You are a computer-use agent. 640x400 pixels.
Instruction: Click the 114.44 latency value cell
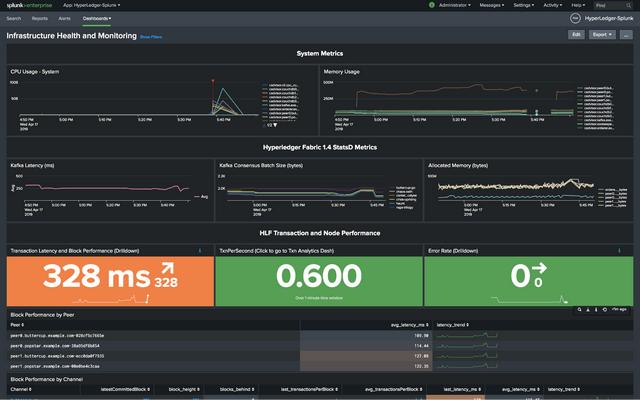pos(366,346)
